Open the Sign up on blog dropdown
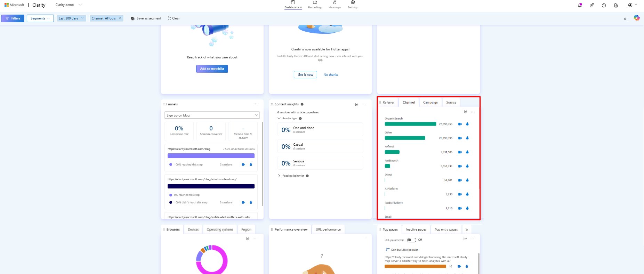Viewport: 644px width, 274px height. click(x=212, y=115)
